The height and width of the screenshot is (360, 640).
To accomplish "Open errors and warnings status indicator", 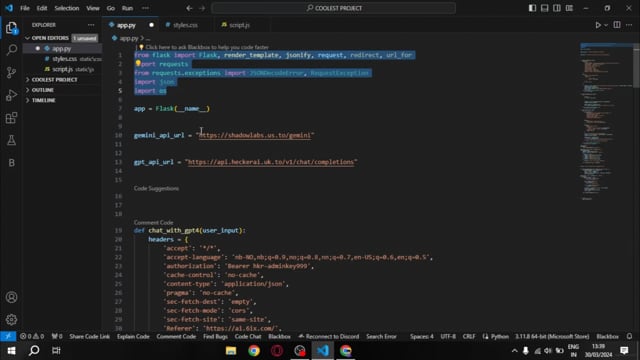I will (x=32, y=336).
